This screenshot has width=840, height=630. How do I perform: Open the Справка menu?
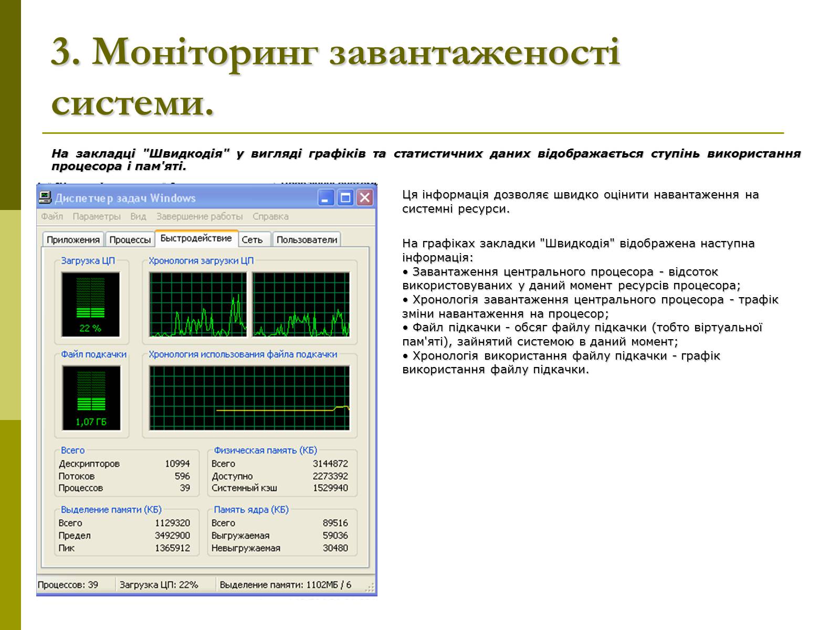[270, 216]
